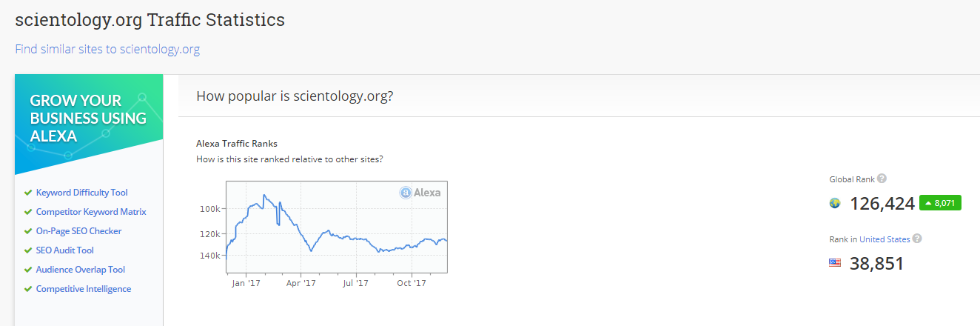The height and width of the screenshot is (326, 980).
Task: Click the Grow Your Business Using Alexa banner
Action: 89,119
